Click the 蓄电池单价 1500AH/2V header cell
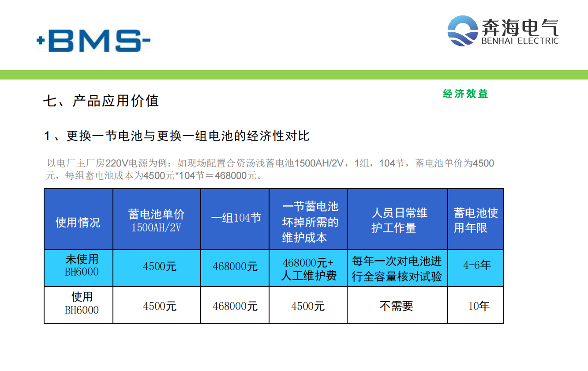The image size is (588, 371). click(157, 219)
